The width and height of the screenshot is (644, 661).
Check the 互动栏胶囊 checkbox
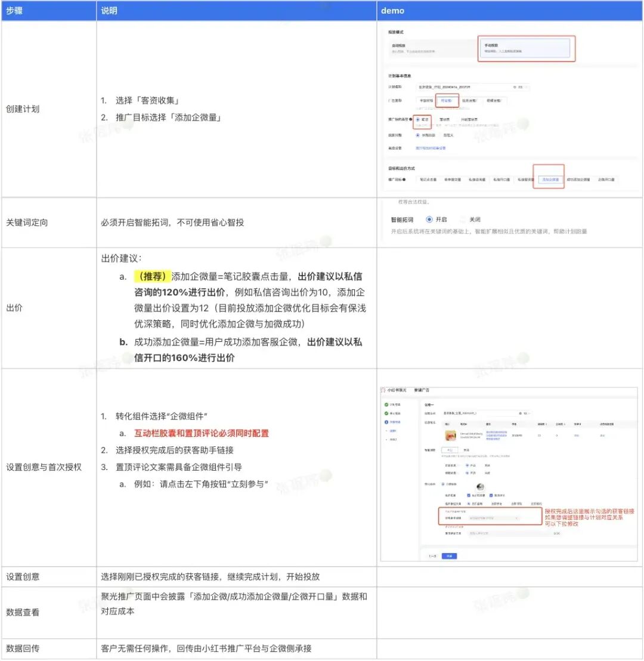[x=468, y=494]
